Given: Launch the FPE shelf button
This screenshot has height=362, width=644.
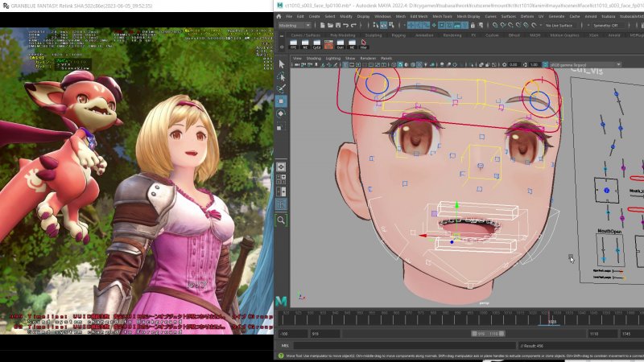Looking at the screenshot, I should (x=293, y=44).
